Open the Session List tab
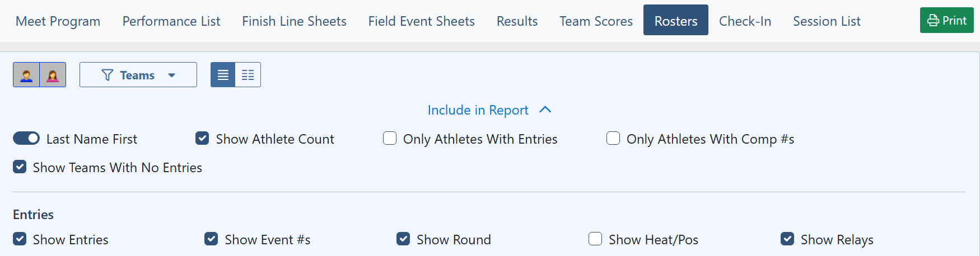Image resolution: width=980 pixels, height=256 pixels. [827, 21]
